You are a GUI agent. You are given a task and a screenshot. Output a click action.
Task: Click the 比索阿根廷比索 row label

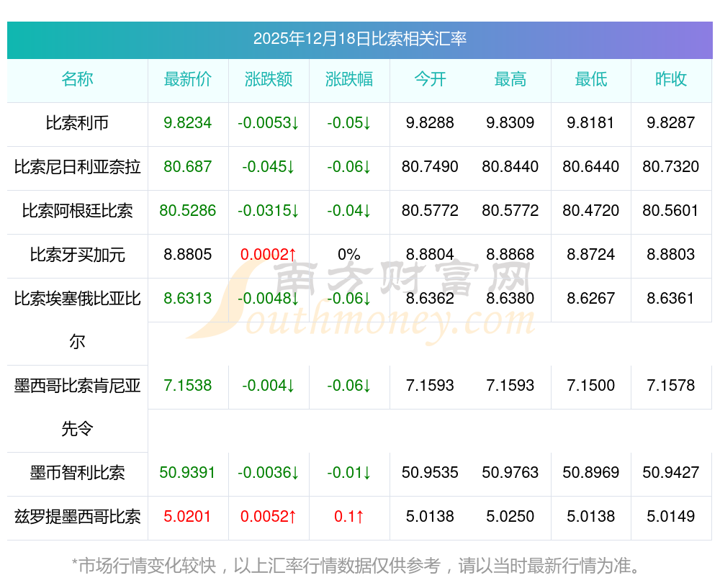pos(77,211)
